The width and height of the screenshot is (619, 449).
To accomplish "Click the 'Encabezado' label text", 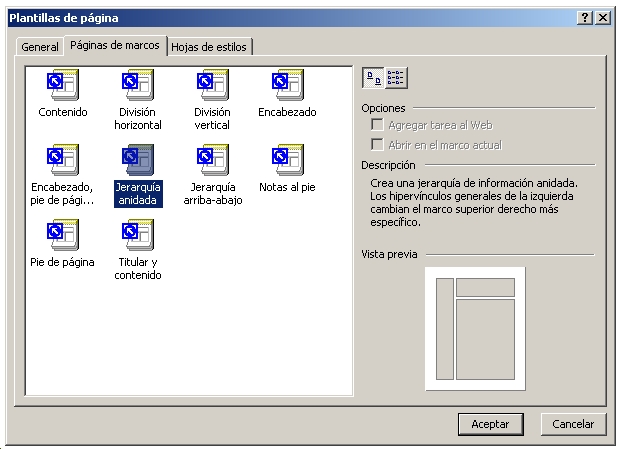I will (287, 112).
